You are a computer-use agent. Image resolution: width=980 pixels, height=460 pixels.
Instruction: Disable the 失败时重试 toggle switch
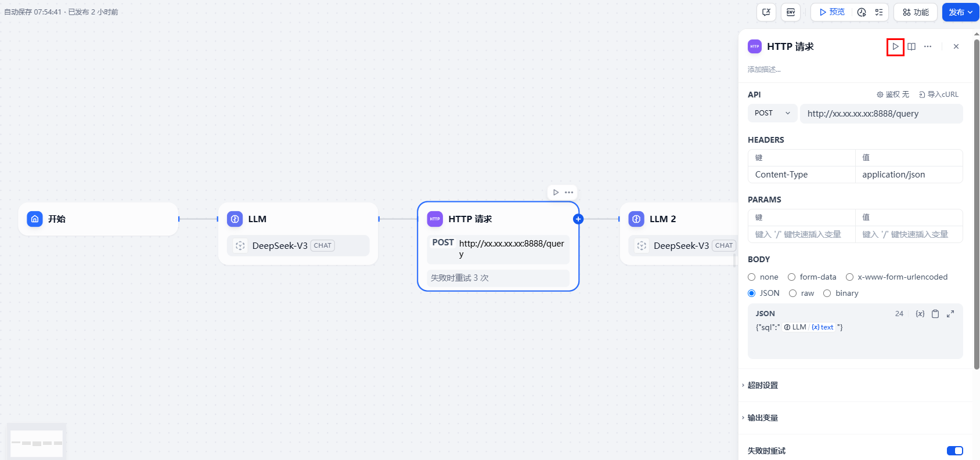(x=955, y=451)
